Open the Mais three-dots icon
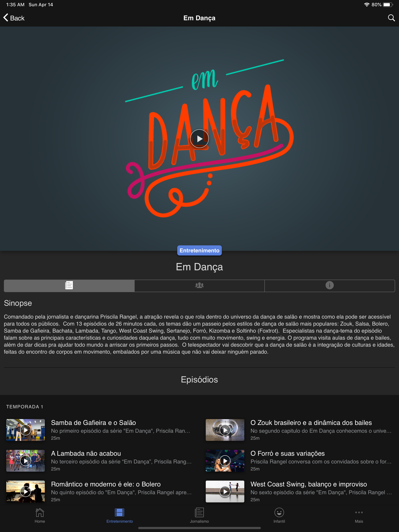 [359, 512]
